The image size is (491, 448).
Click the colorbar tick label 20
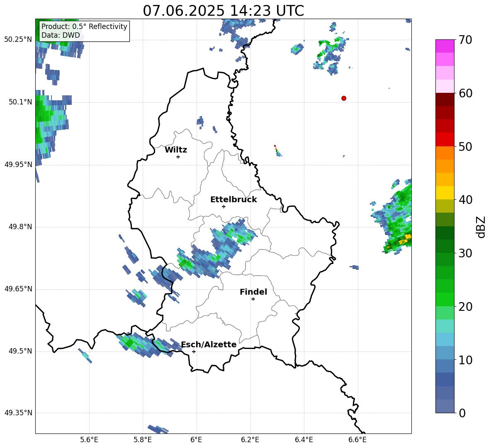[465, 306]
